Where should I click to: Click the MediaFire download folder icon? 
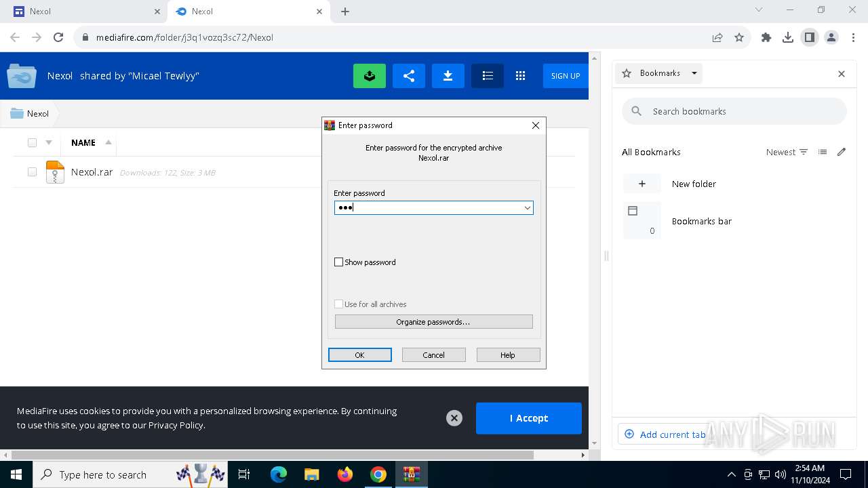[x=448, y=76]
